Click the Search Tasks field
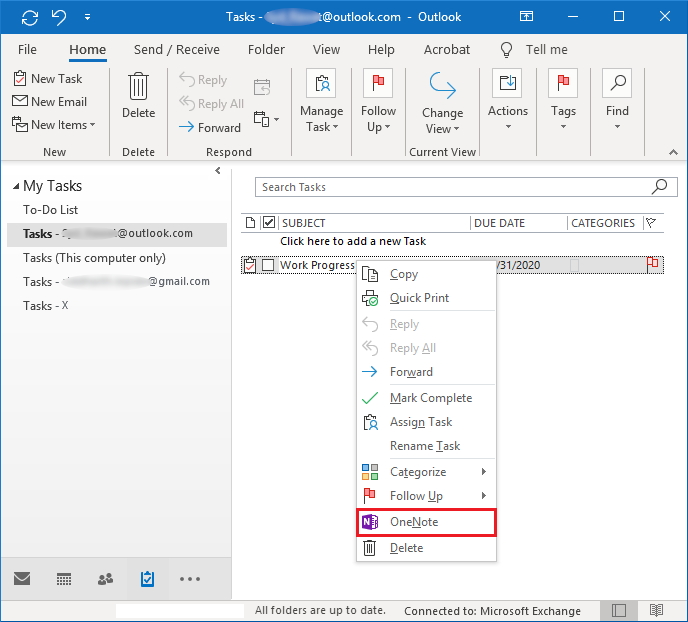This screenshot has height=622, width=688. (466, 187)
